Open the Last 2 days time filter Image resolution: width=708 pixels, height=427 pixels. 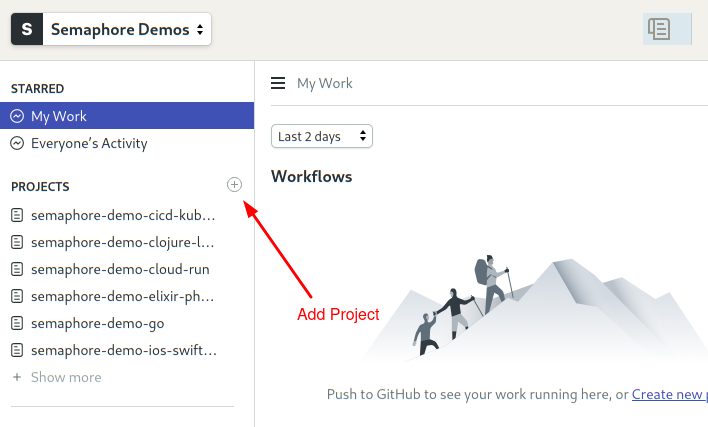321,136
